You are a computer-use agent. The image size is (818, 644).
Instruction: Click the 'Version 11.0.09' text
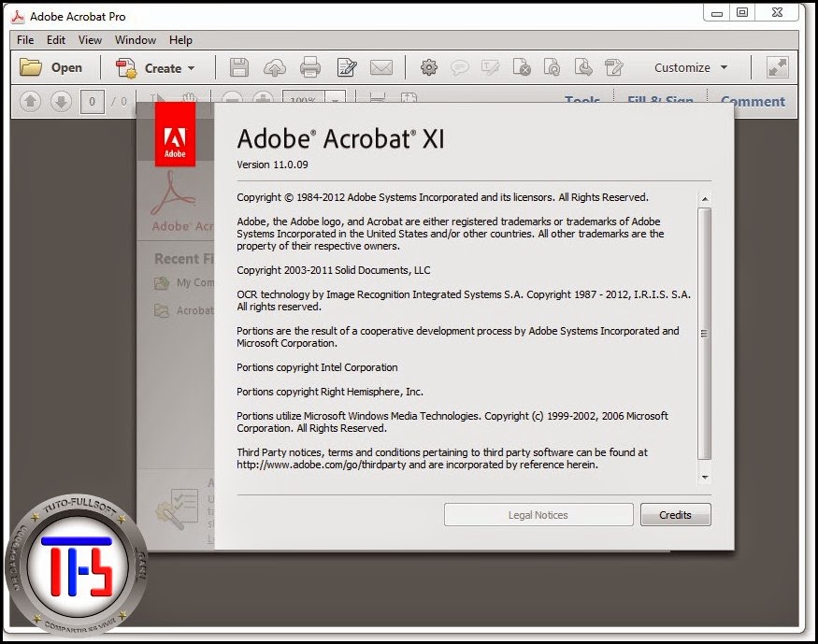[272, 165]
